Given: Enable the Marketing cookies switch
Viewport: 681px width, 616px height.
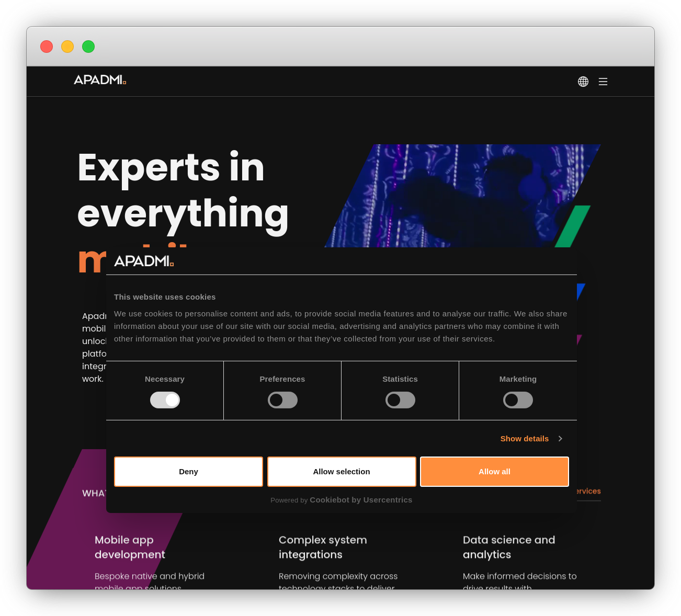Looking at the screenshot, I should 518,400.
